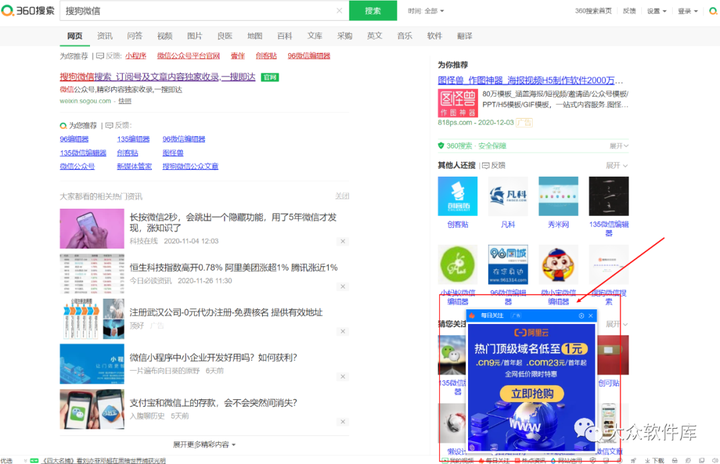Switch to the 文库 tab

click(x=315, y=36)
